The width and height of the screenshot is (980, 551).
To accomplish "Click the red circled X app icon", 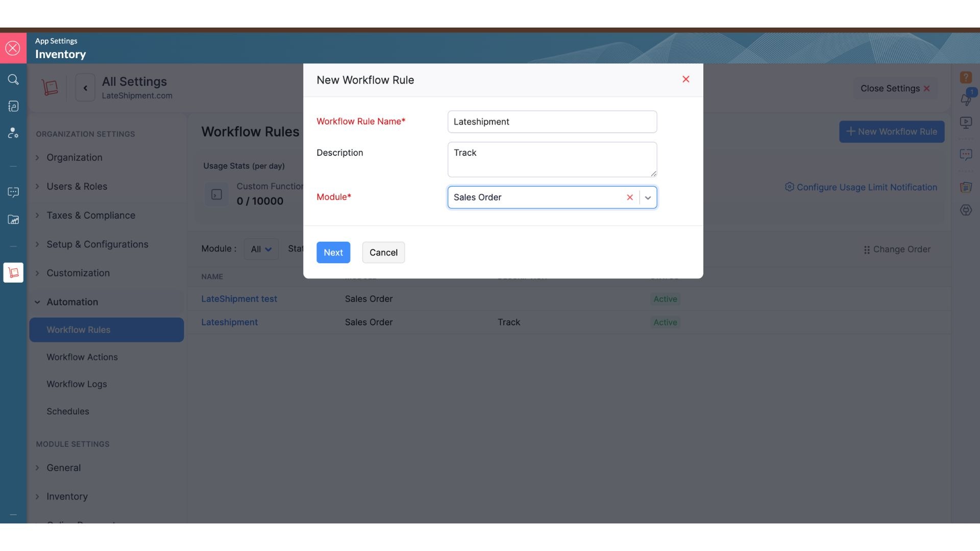I will 13,48.
